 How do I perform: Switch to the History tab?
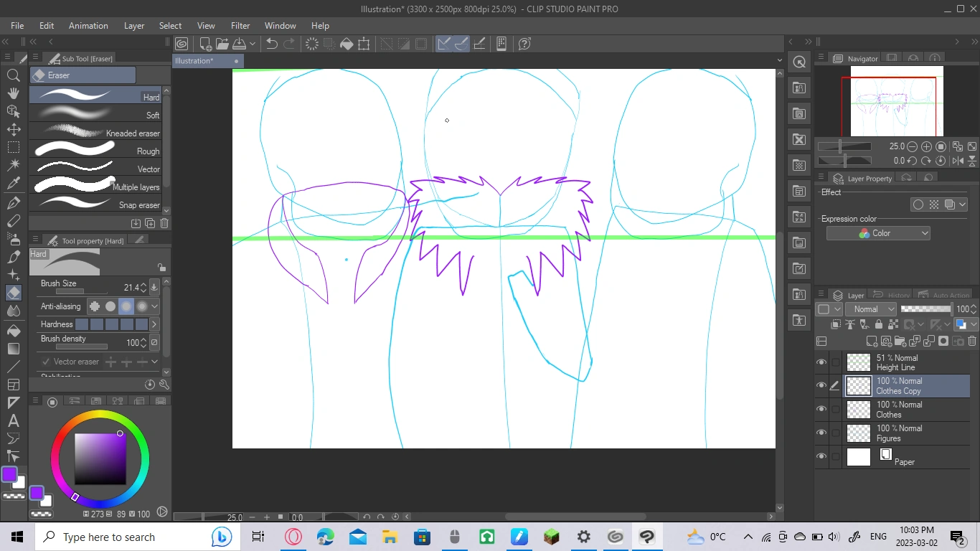click(x=890, y=294)
